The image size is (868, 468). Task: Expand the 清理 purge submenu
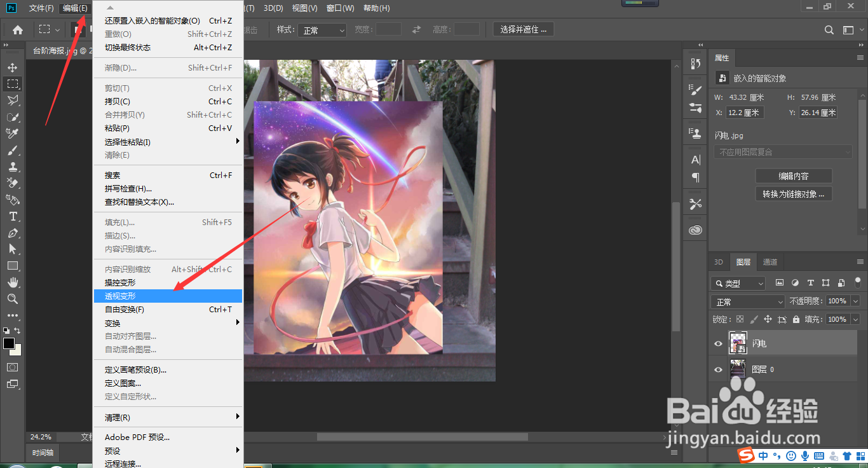(168, 417)
